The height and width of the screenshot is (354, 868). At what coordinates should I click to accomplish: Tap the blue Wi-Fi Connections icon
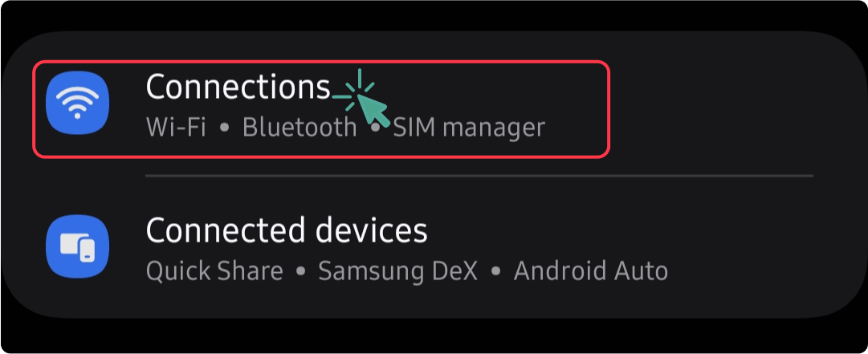pyautogui.click(x=77, y=104)
